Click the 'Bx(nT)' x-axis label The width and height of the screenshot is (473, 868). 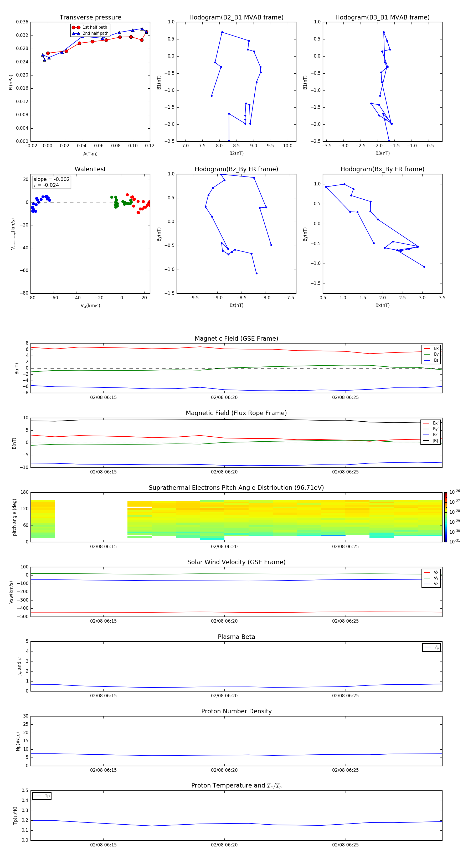[382, 305]
